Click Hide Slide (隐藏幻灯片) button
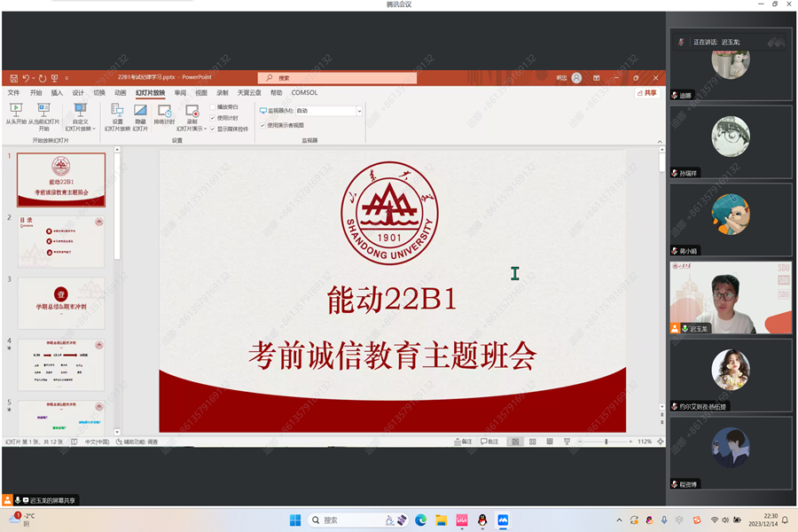798x532 pixels. [140, 117]
